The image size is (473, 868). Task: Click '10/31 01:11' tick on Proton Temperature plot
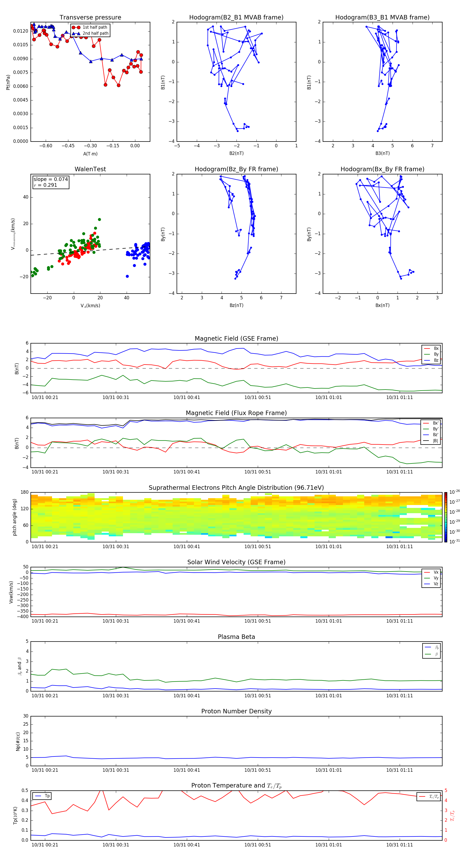click(399, 845)
